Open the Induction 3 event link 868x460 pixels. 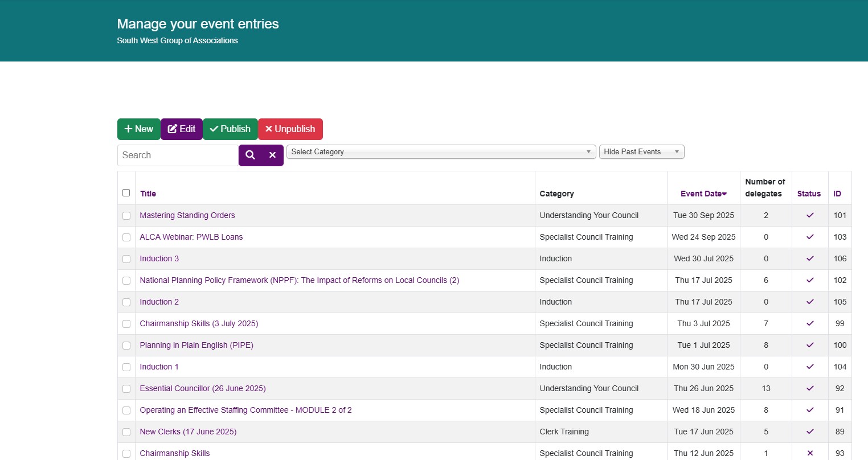tap(159, 258)
